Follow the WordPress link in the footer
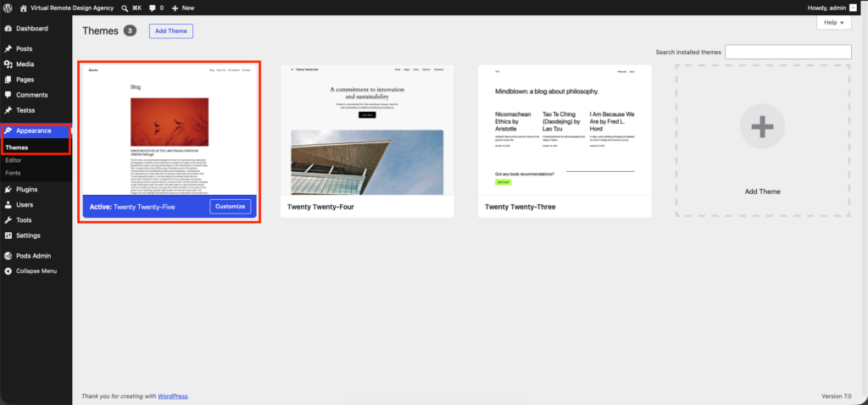The width and height of the screenshot is (868, 405). pyautogui.click(x=173, y=397)
